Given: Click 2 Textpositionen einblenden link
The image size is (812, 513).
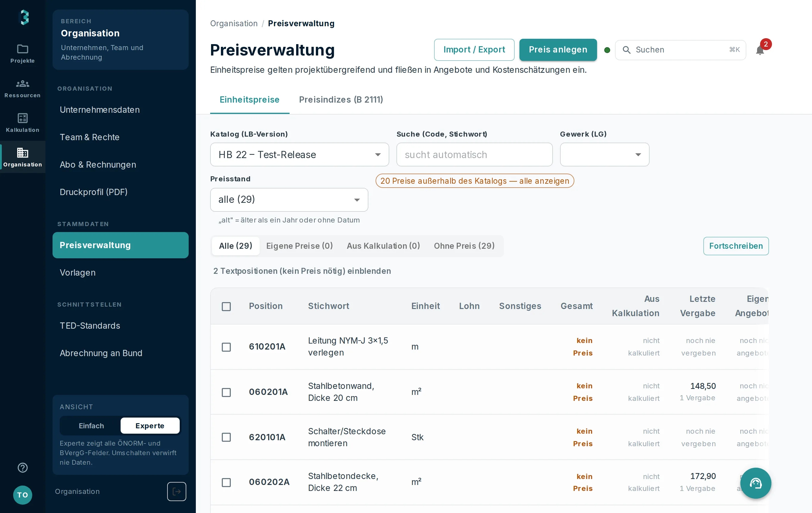Looking at the screenshot, I should point(302,271).
